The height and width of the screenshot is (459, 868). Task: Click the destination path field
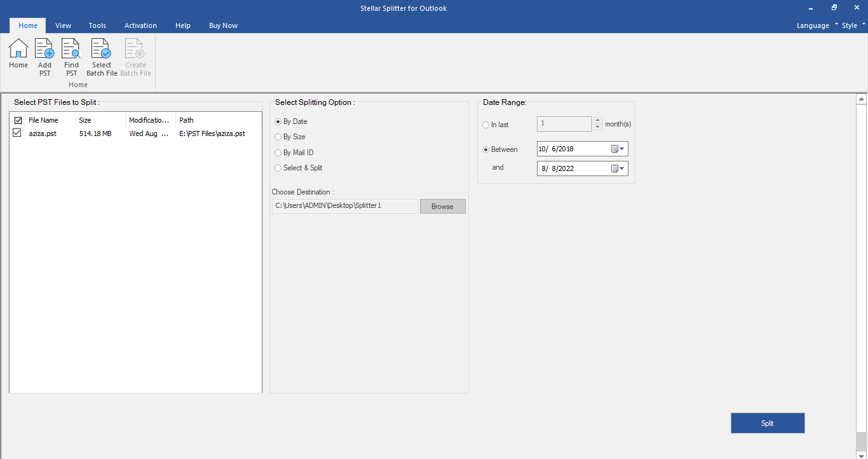345,206
